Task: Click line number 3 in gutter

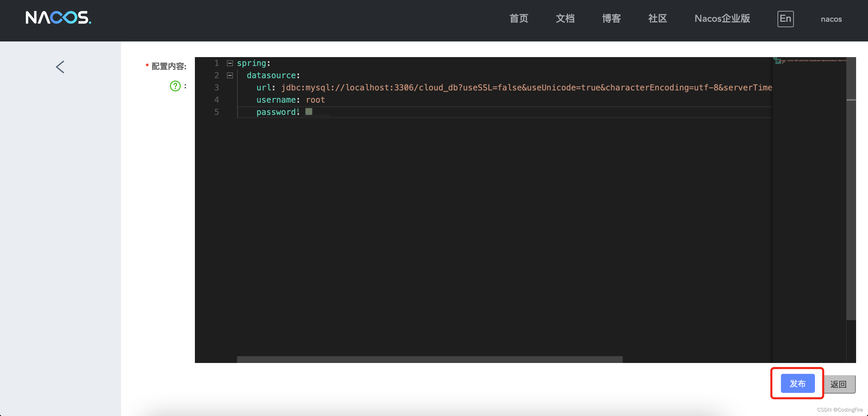Action: click(x=216, y=88)
